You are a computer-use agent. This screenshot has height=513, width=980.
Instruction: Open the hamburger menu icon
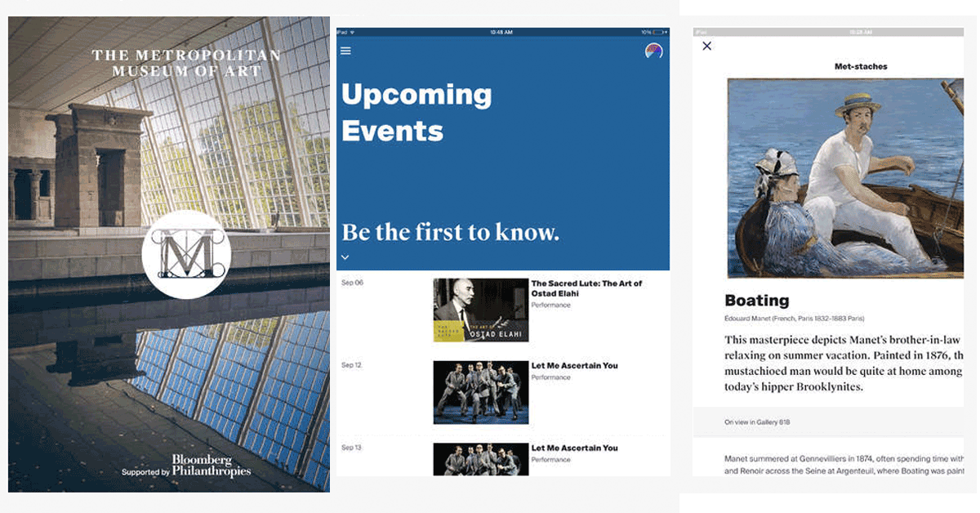tap(345, 51)
